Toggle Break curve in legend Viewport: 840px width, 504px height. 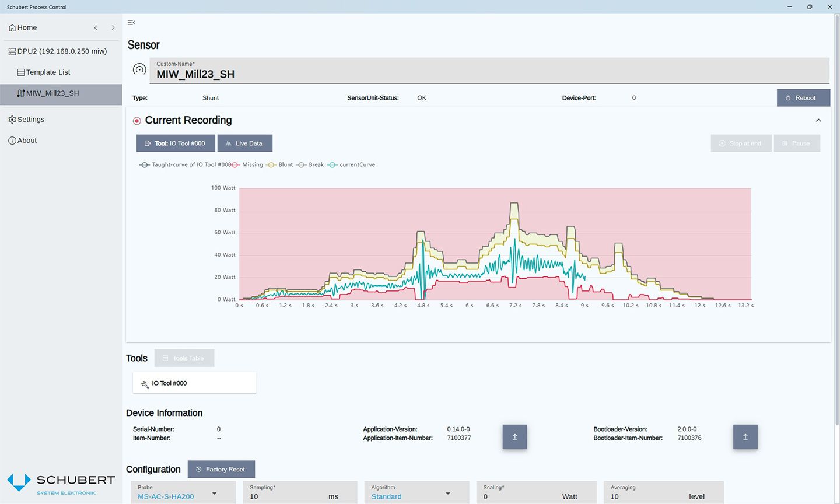pyautogui.click(x=310, y=165)
